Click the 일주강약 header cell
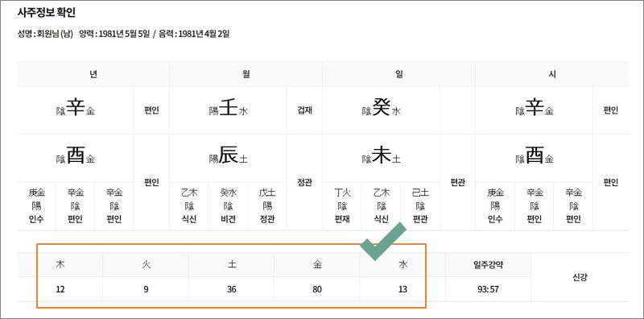 point(488,265)
